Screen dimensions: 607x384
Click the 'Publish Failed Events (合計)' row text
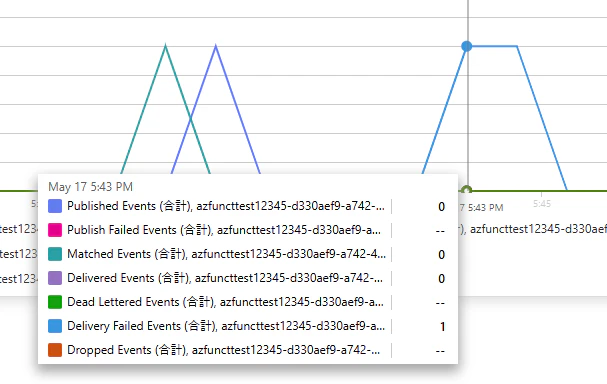click(224, 230)
